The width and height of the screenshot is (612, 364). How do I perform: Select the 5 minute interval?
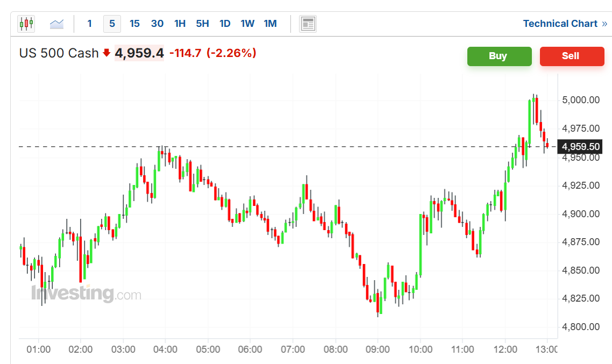pos(112,24)
